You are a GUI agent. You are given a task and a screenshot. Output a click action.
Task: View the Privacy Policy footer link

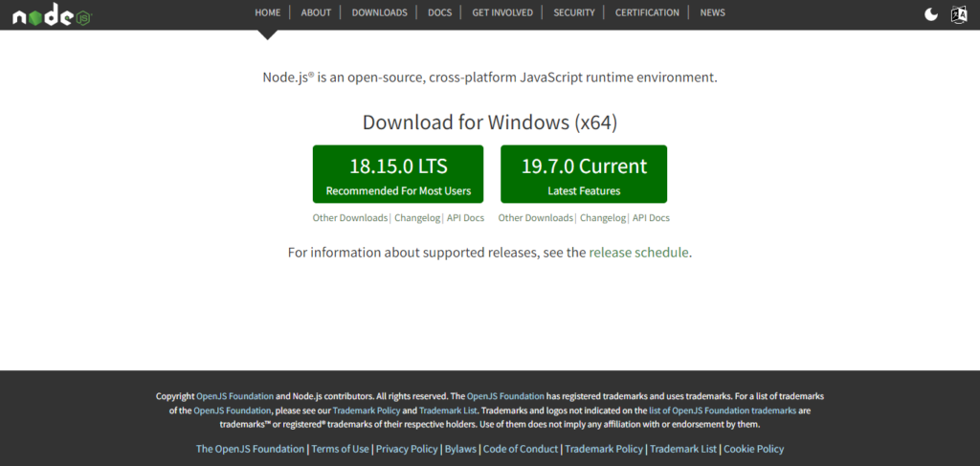[407, 449]
